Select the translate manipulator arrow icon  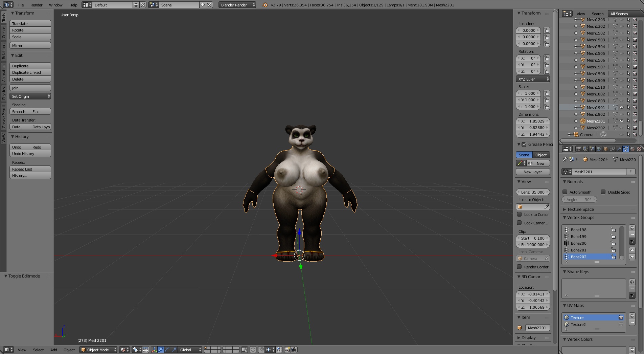click(161, 350)
